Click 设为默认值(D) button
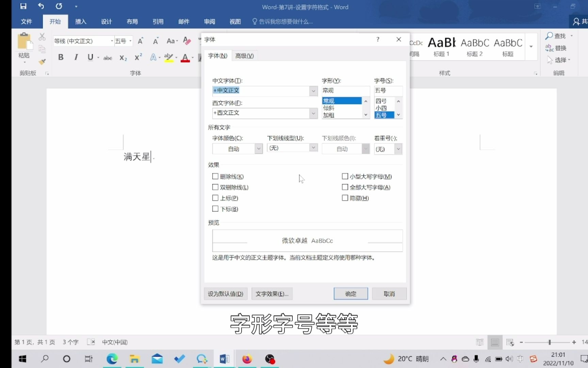Image resolution: width=588 pixels, height=368 pixels. [x=226, y=293]
